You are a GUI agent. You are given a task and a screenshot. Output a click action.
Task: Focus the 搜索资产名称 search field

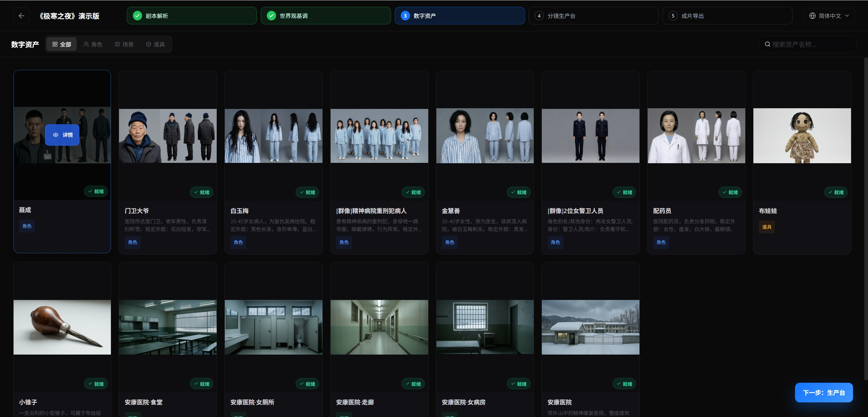tap(808, 44)
